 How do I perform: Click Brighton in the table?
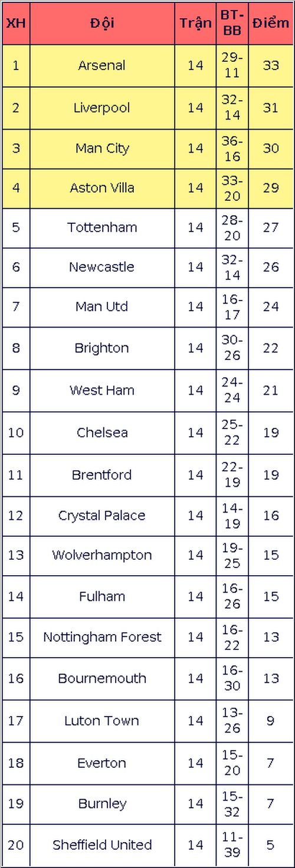101,348
